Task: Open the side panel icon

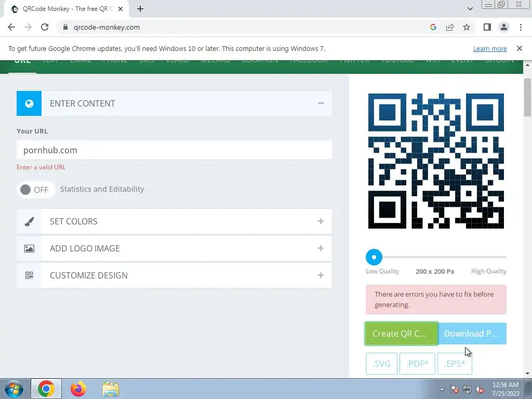Action: [487, 27]
